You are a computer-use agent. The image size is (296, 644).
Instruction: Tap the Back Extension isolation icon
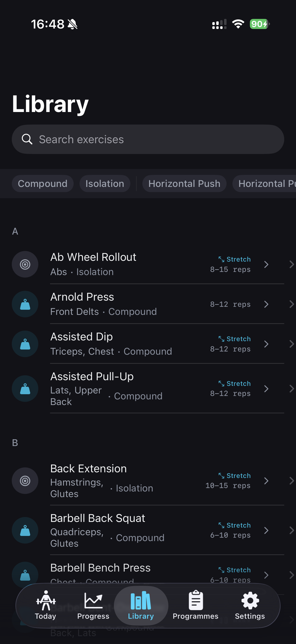(x=25, y=480)
